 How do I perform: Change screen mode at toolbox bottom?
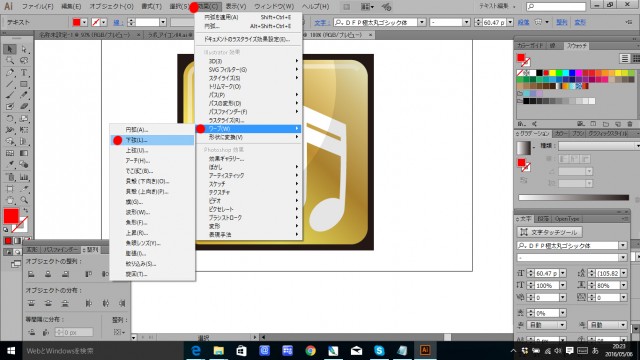[x=16, y=264]
